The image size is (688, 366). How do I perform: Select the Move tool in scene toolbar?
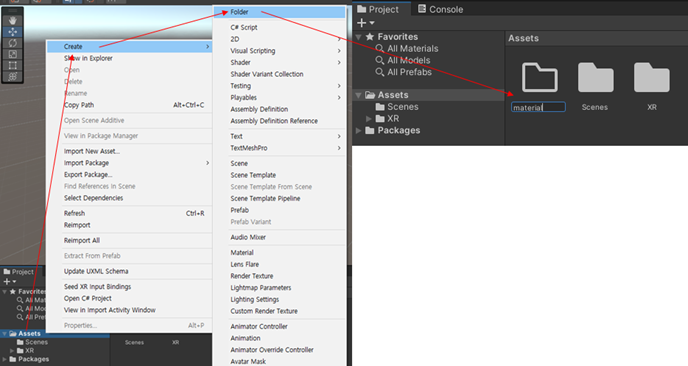tap(12, 32)
